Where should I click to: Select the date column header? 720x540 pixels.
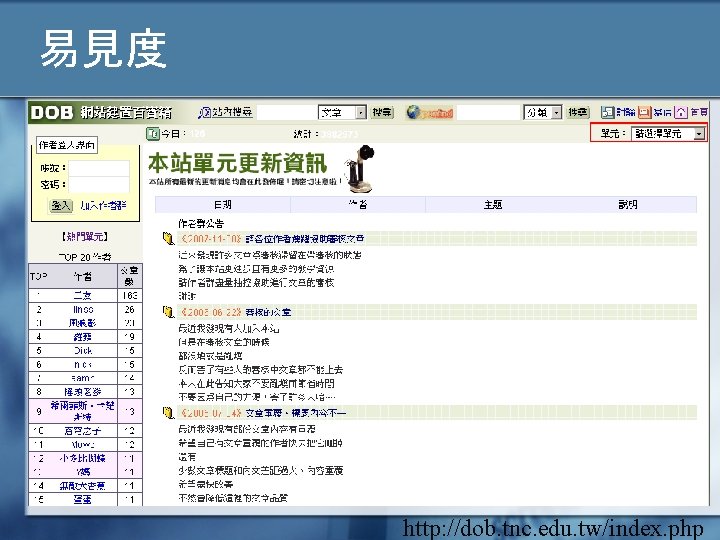(x=223, y=205)
